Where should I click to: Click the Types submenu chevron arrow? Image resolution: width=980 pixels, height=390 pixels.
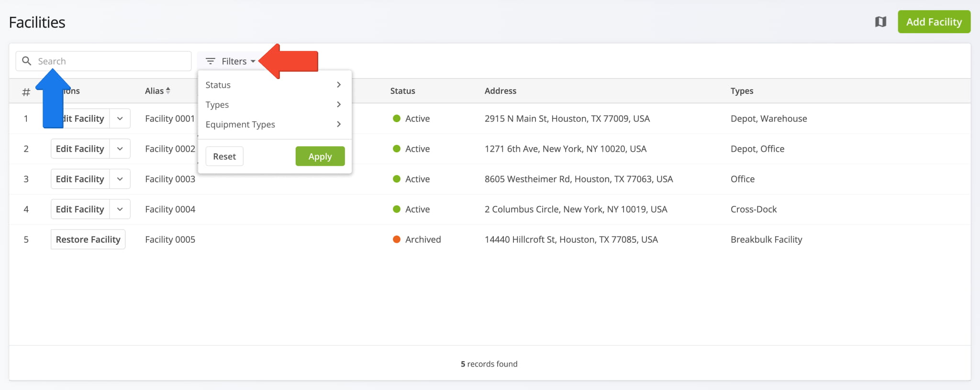(x=339, y=104)
